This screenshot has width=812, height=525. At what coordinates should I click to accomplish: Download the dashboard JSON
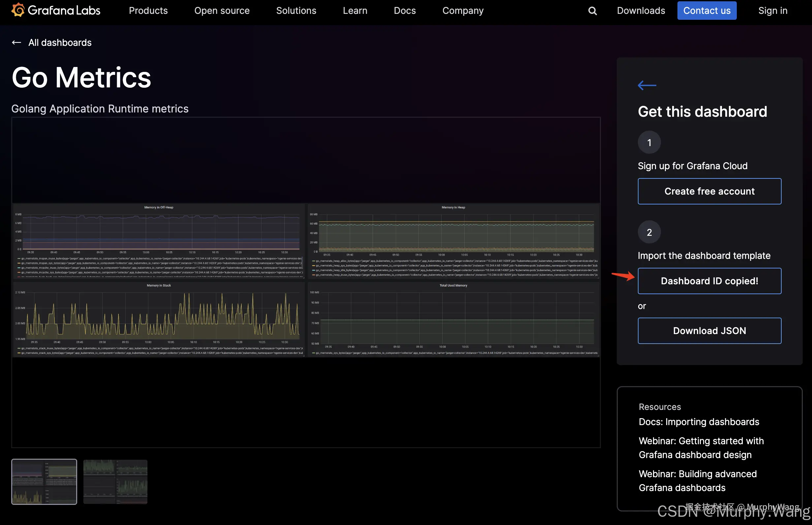(x=709, y=331)
